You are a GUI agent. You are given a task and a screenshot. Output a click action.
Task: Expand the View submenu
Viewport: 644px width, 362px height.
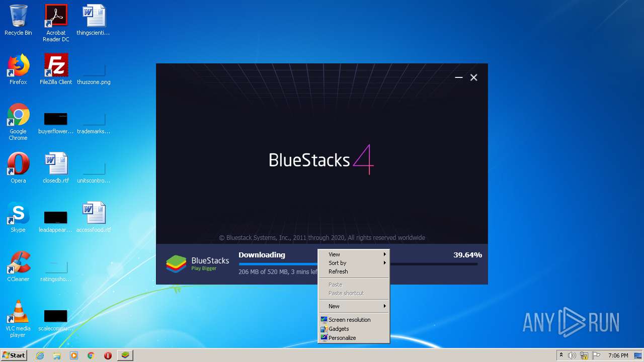354,254
